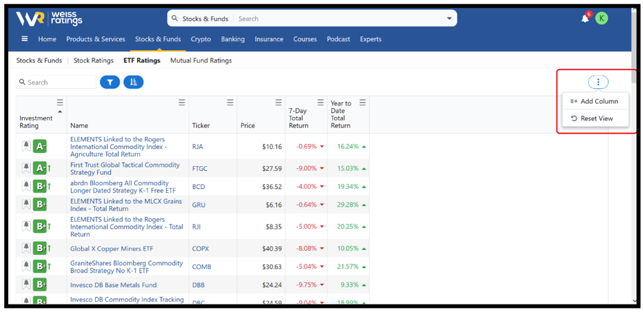Open Stocks & Funds search category selector
644x312 pixels.
[205, 19]
